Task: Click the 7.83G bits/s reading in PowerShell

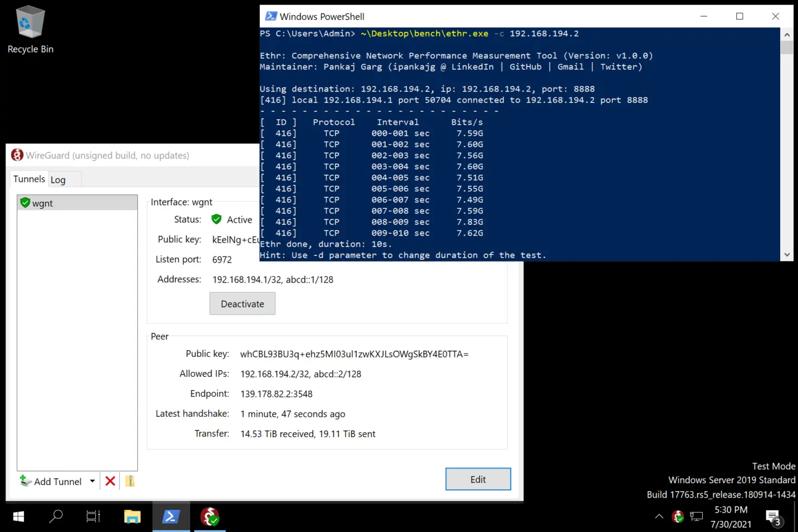Action: pos(470,222)
